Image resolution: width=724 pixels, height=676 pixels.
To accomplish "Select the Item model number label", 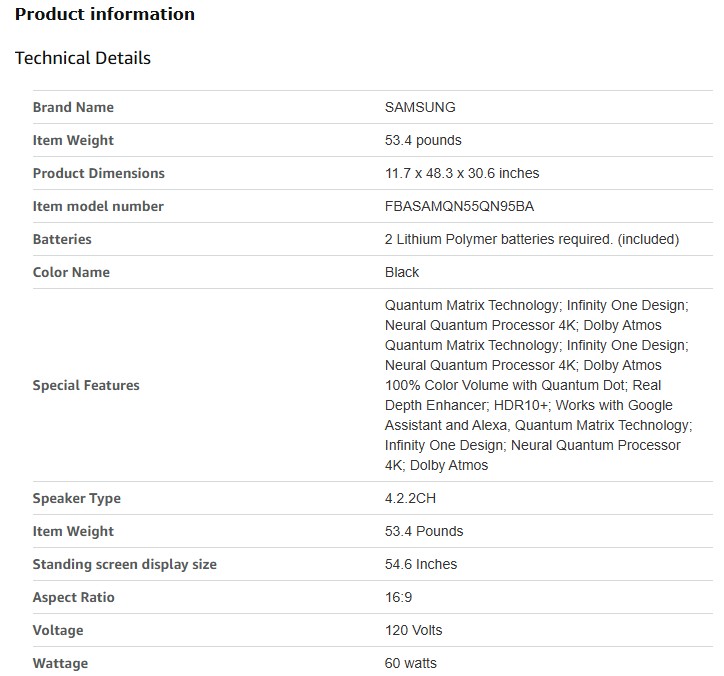I will click(98, 206).
